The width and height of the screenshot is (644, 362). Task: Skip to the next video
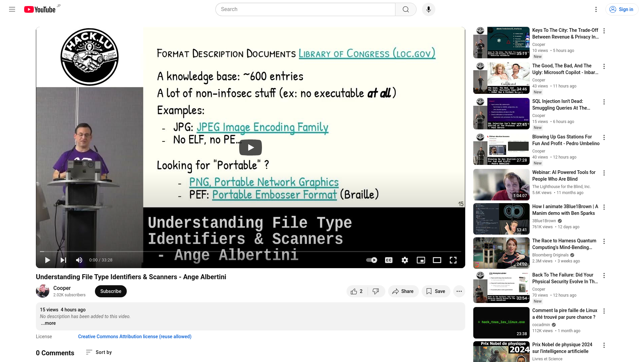pos(63,260)
